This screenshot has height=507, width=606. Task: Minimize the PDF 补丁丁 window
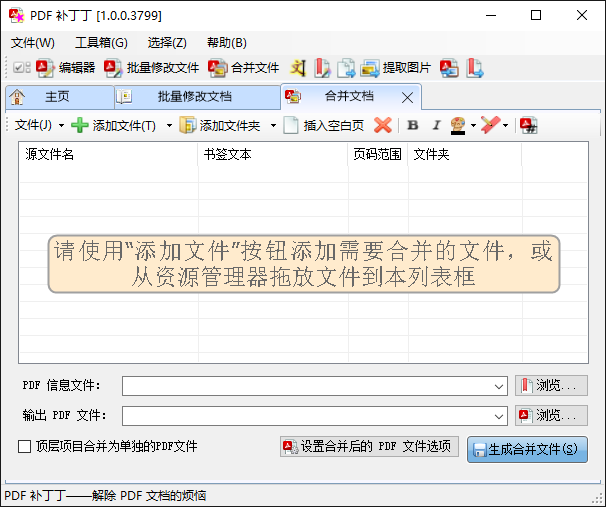pos(491,15)
